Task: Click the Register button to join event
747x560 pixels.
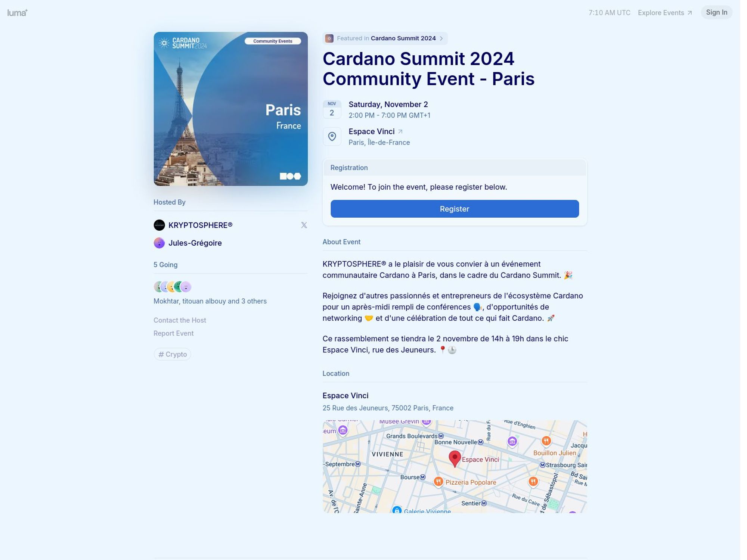Action: tap(454, 209)
